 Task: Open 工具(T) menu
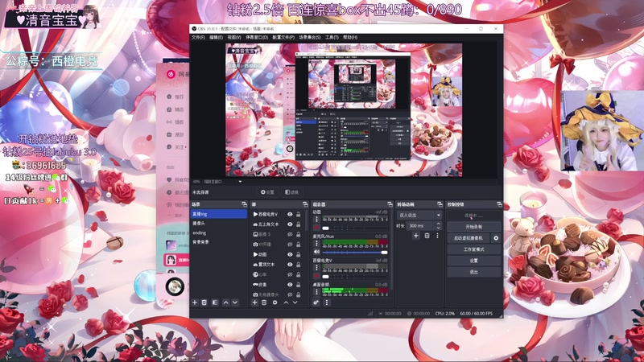tap(332, 37)
